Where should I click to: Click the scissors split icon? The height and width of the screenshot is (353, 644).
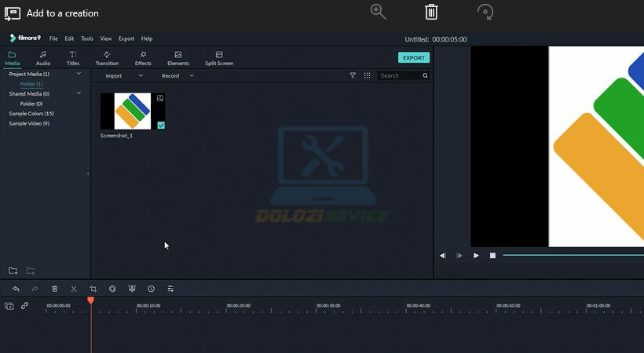(74, 289)
